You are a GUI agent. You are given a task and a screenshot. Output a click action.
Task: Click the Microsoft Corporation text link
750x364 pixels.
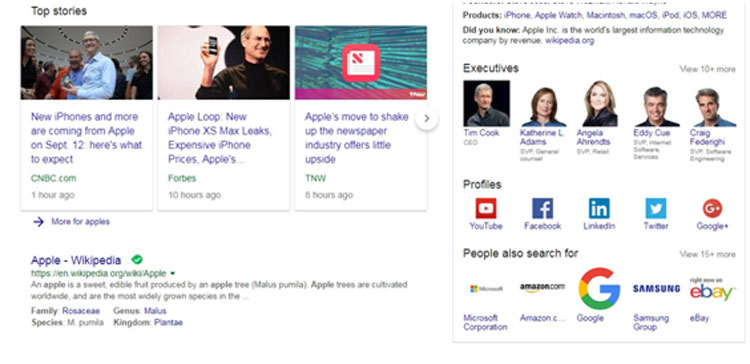(x=485, y=322)
